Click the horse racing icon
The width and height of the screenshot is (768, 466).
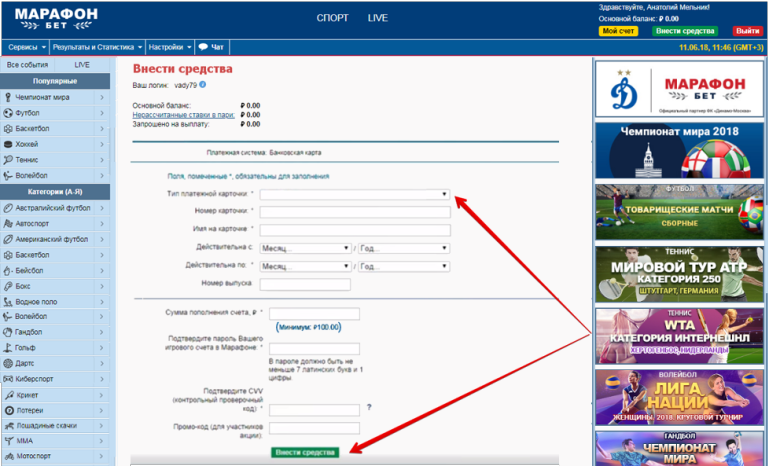pyautogui.click(x=9, y=426)
